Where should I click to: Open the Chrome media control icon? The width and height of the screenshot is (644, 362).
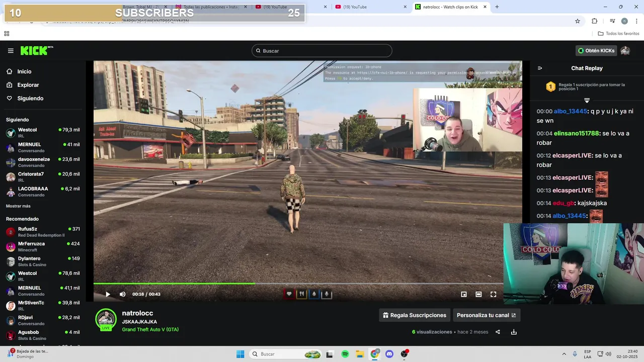pos(612,21)
